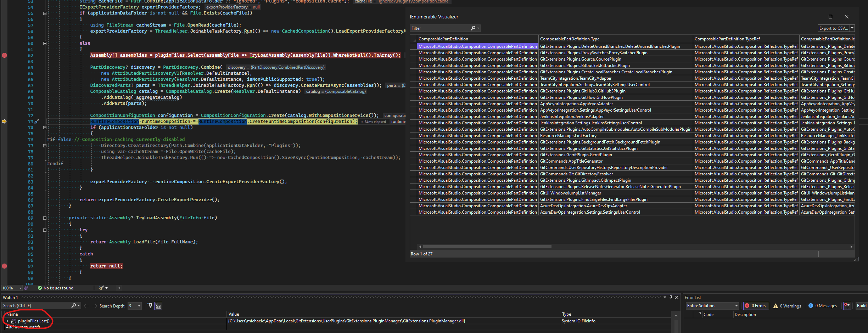Toggle the 0 Messages filter
The image size is (868, 333).
coord(823,305)
